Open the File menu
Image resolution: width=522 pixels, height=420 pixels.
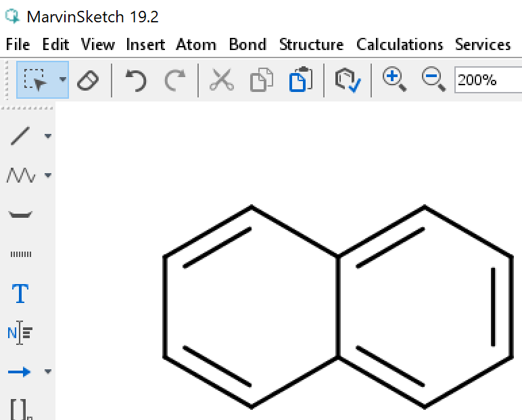coord(18,45)
